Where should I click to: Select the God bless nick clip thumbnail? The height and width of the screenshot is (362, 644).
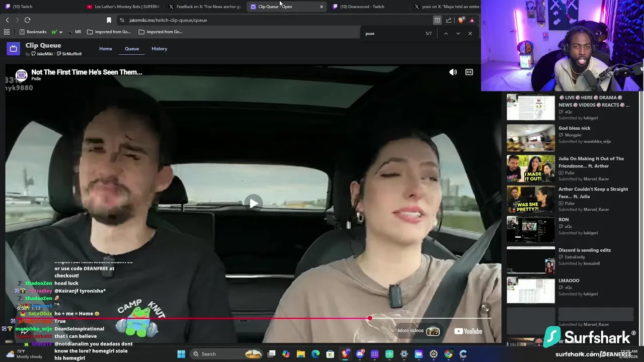(x=530, y=137)
